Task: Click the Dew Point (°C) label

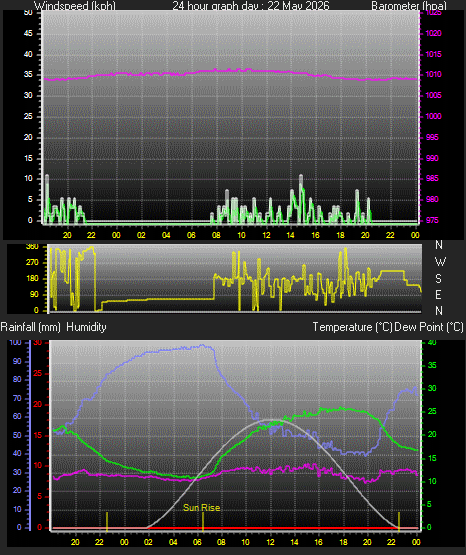Action: tap(429, 327)
